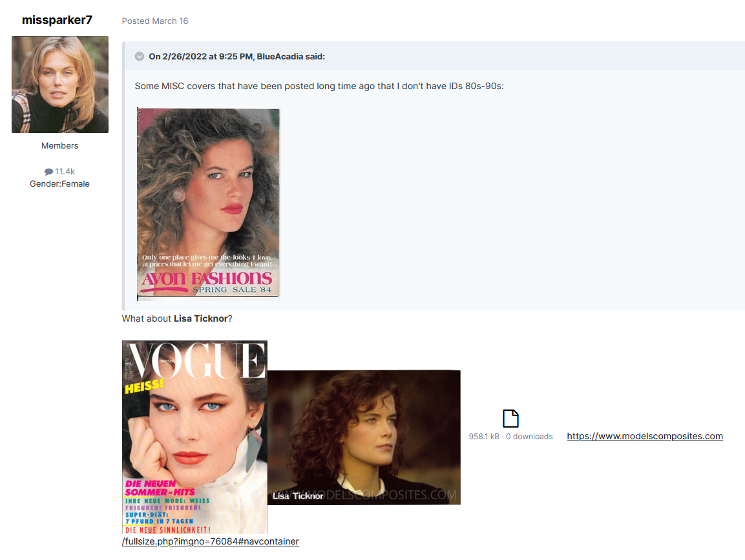The image size is (745, 560).
Task: Open the Vogue 'Heiss!' magazine cover image
Action: pyautogui.click(x=194, y=437)
